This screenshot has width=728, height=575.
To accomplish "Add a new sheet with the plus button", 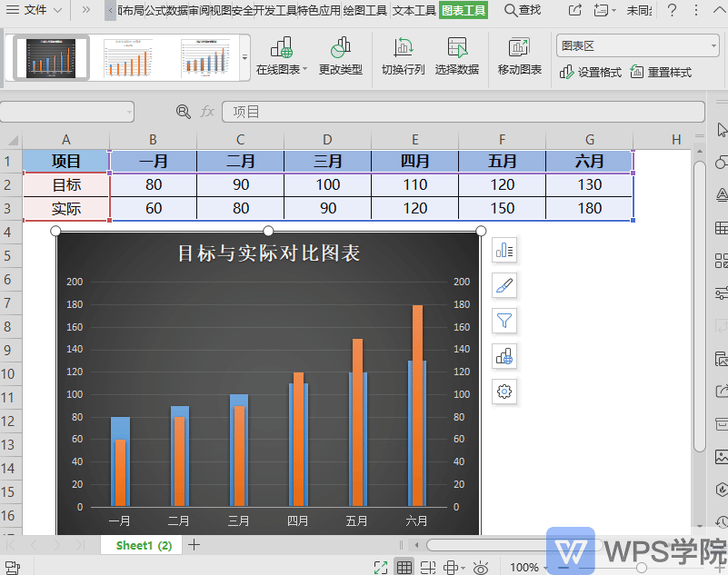I will tap(194, 545).
